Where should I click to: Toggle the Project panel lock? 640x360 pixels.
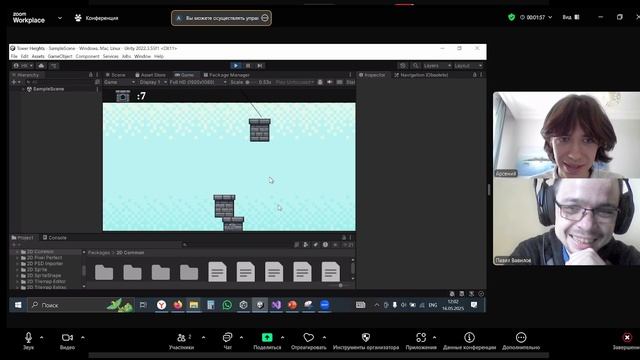(344, 238)
